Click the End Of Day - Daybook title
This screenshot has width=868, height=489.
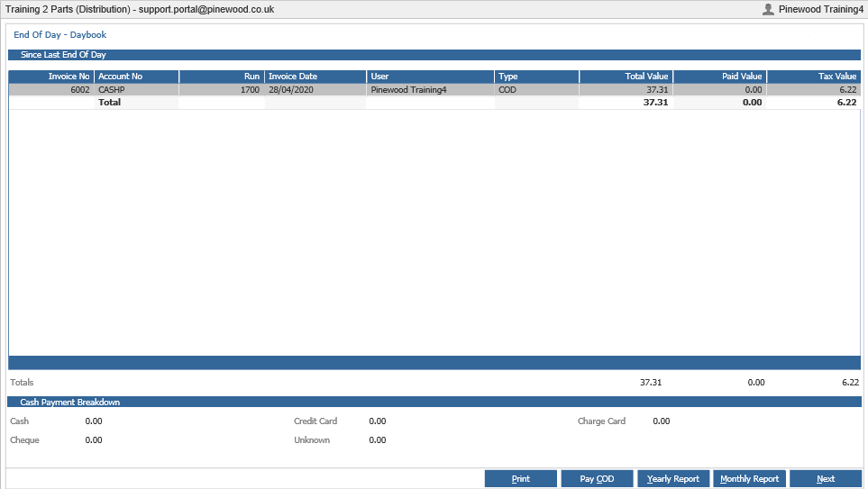pyautogui.click(x=59, y=35)
